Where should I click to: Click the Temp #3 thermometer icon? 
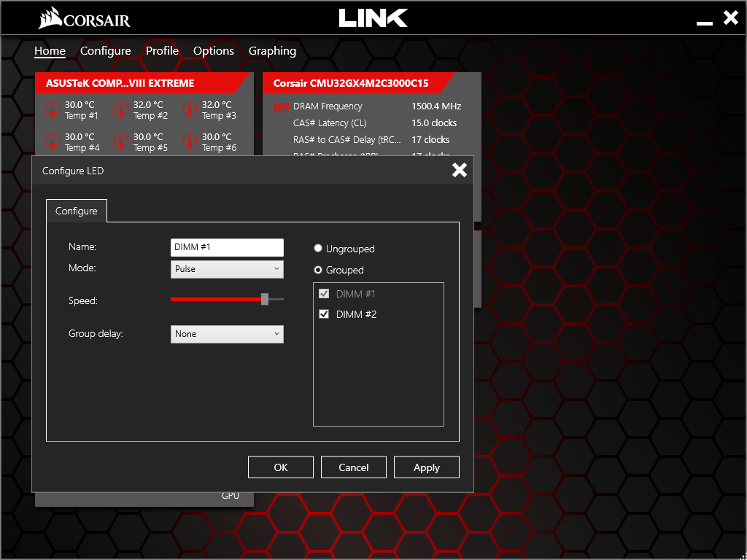click(190, 109)
